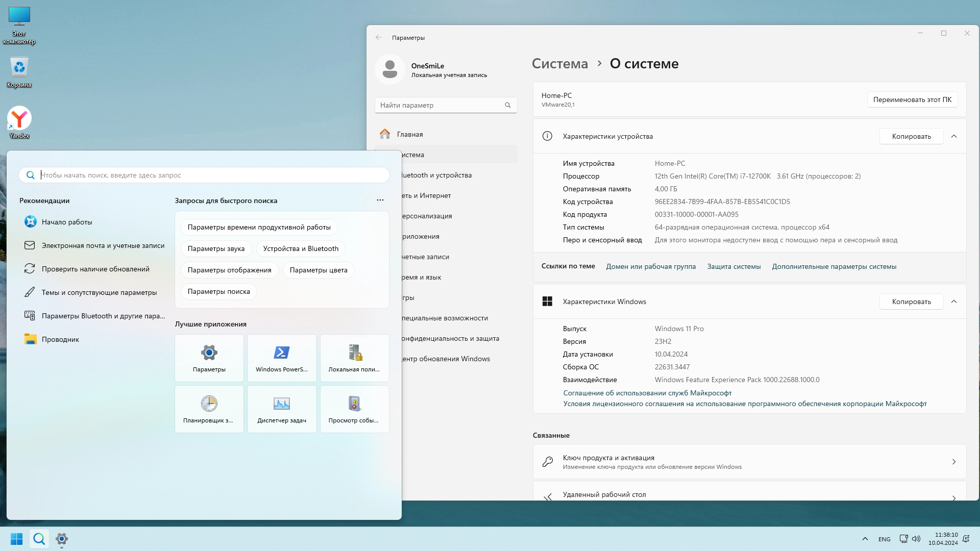The image size is (980, 551).
Task: Collapse the Характеристики Windows section
Action: (x=954, y=302)
